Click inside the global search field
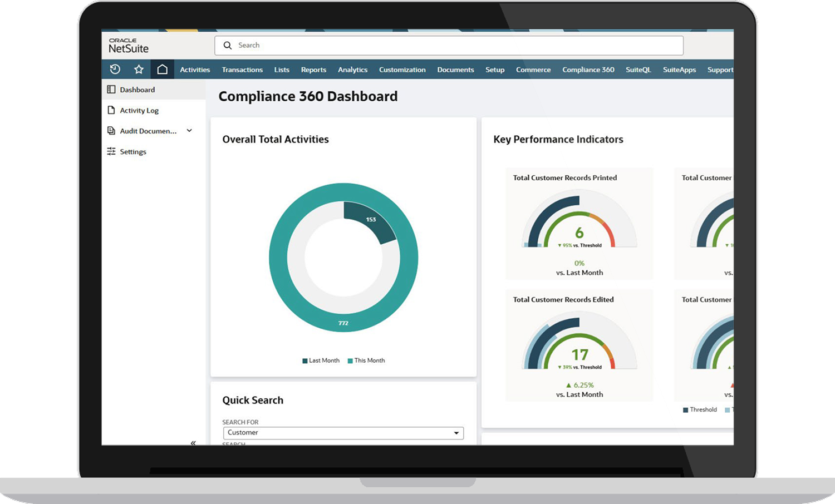Image resolution: width=835 pixels, height=504 pixels. pos(390,45)
